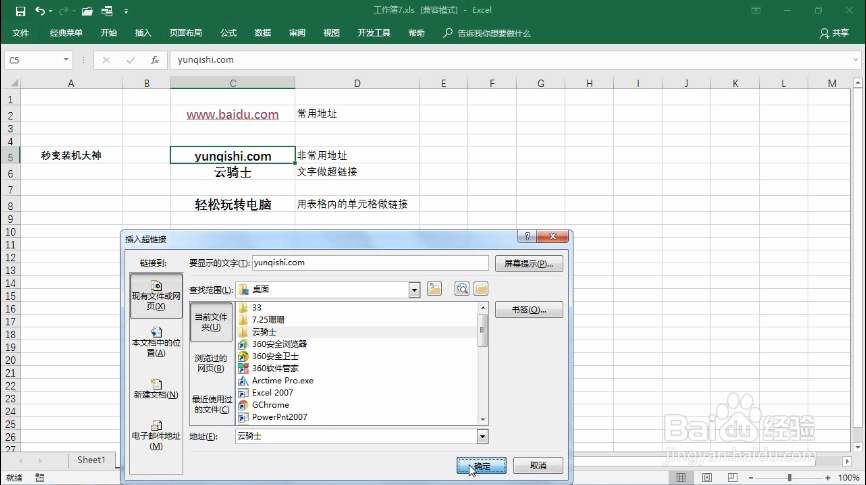
Task: Switch to the 帮助 ribbon tab
Action: [x=416, y=33]
